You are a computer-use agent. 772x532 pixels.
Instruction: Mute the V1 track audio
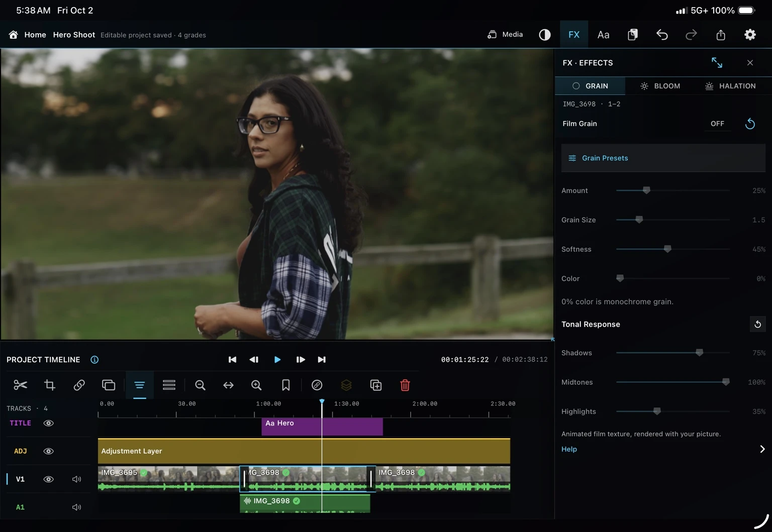(76, 479)
